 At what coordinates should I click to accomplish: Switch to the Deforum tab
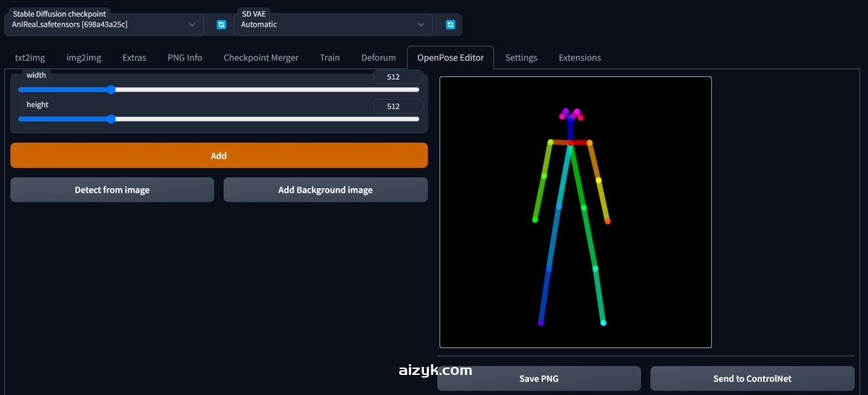pyautogui.click(x=378, y=58)
